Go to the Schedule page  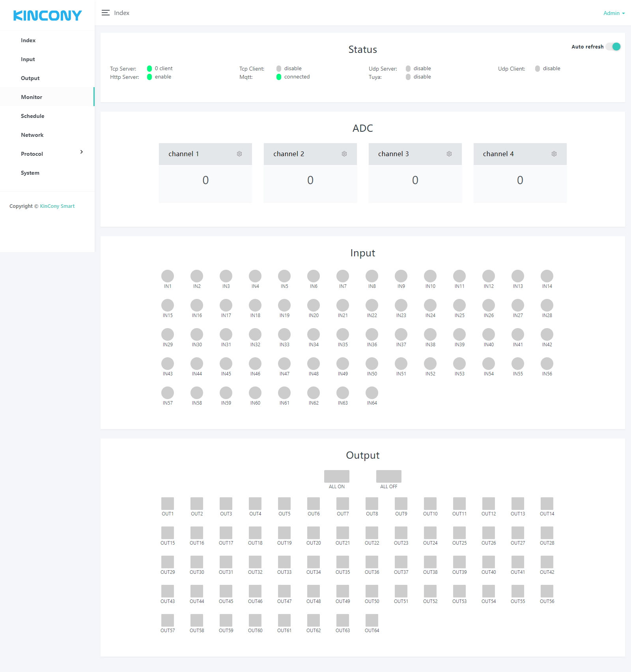click(33, 116)
